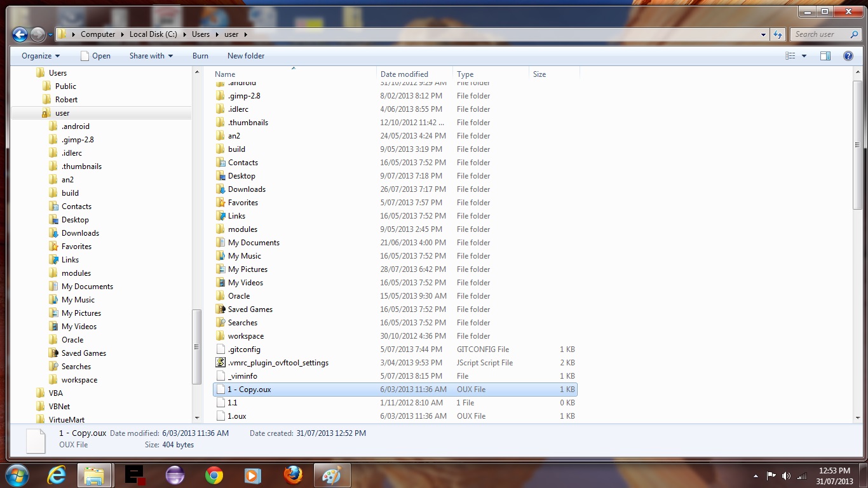The width and height of the screenshot is (868, 488).
Task: Select the Downloads folder in navigation tree
Action: (80, 233)
